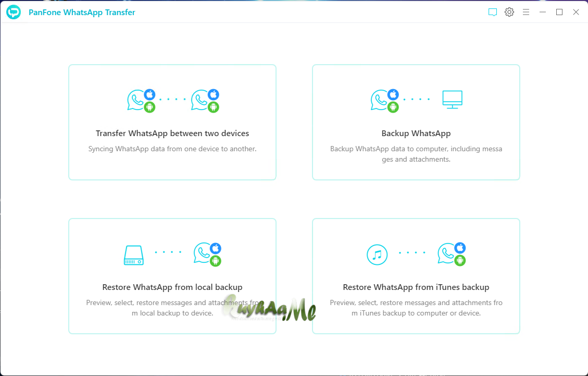Minimize the PanFone window
This screenshot has width=588, height=376.
pos(543,12)
